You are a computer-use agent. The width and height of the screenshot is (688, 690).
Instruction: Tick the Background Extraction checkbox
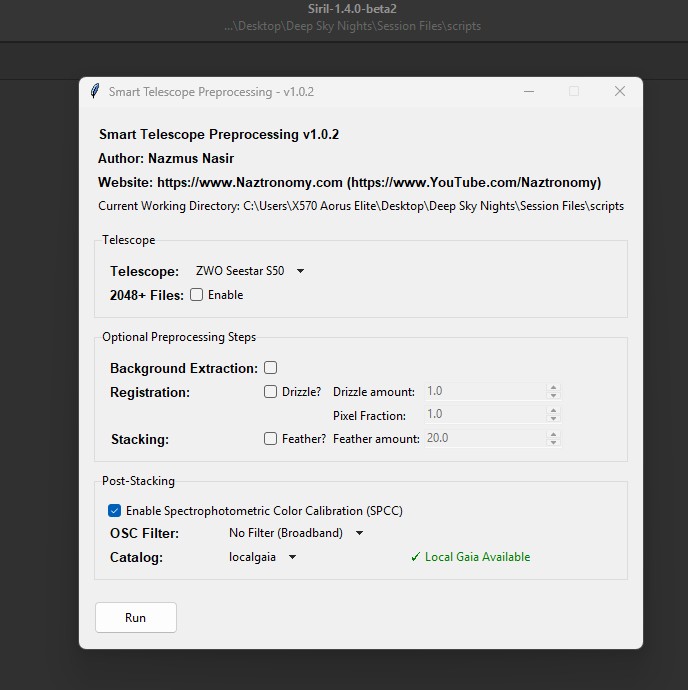click(270, 367)
